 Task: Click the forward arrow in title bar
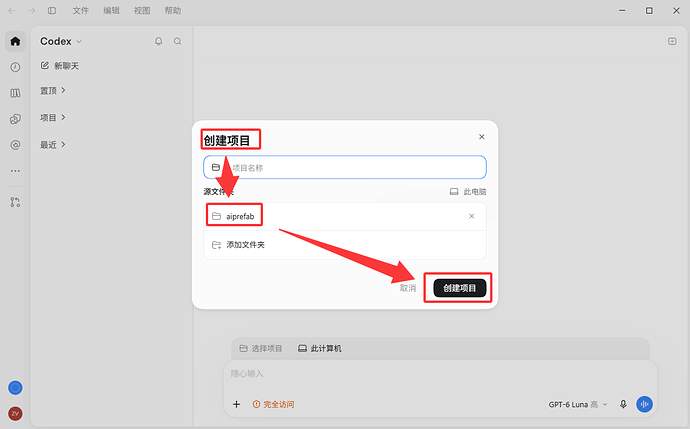tap(32, 11)
